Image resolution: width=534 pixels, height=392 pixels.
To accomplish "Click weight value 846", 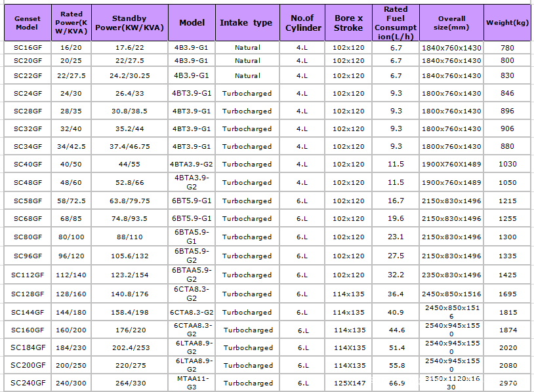I will [x=507, y=93].
